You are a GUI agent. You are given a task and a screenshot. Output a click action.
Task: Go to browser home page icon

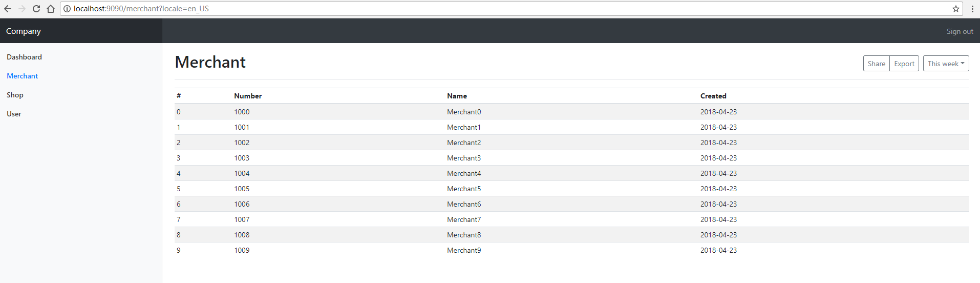[x=51, y=9]
